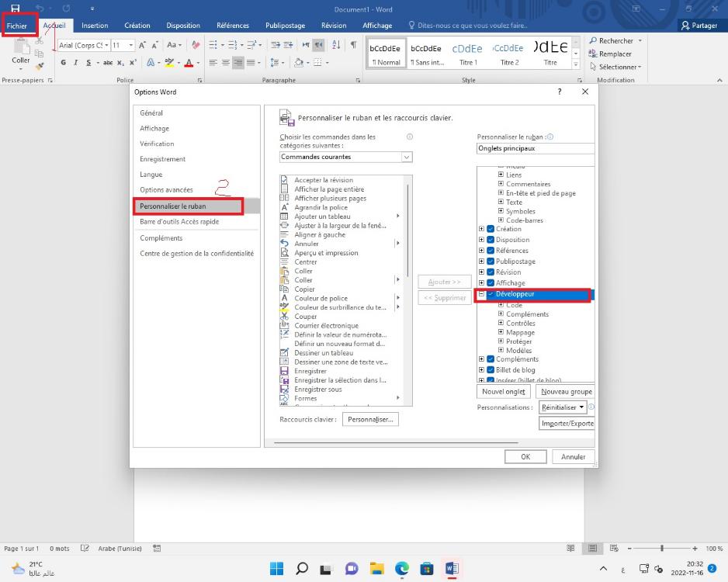Switch to the Insertion ribbon tab
Screen dimensions: 728x582
click(95, 26)
